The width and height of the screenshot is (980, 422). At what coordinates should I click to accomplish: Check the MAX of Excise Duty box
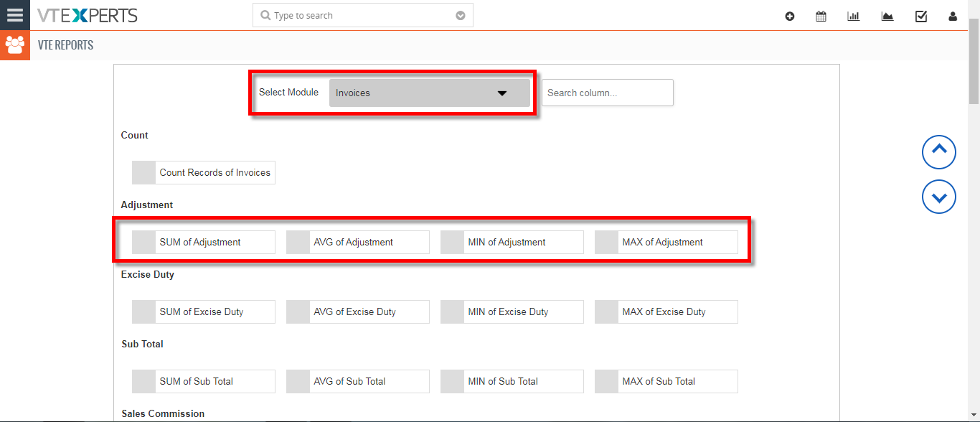tap(607, 311)
